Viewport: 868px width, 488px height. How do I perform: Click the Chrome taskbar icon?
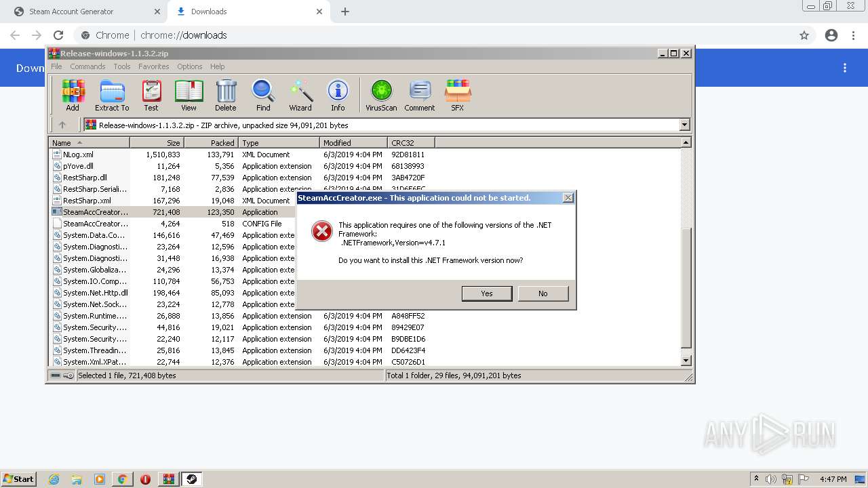tap(122, 479)
